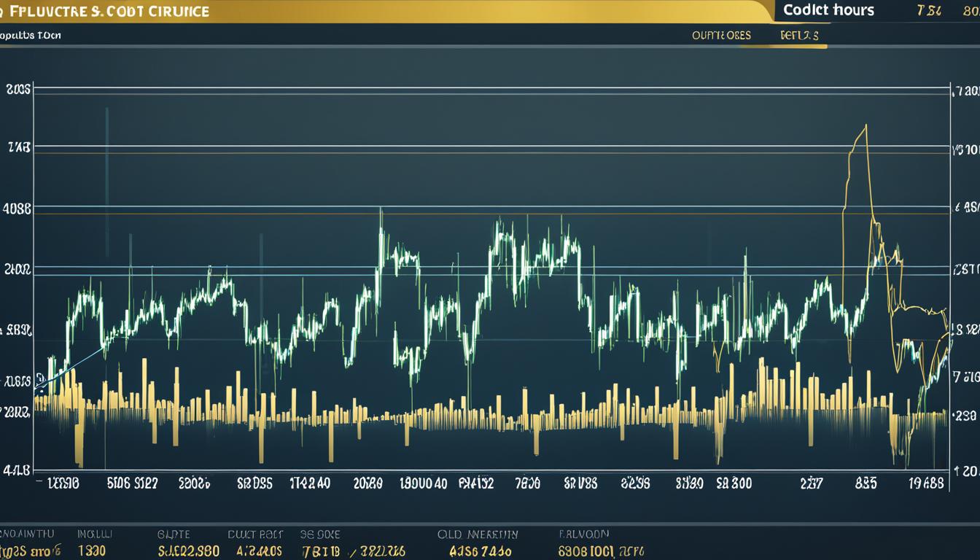
Task: Switch to the highlighted 'TEFL2S' tab
Action: pos(798,35)
